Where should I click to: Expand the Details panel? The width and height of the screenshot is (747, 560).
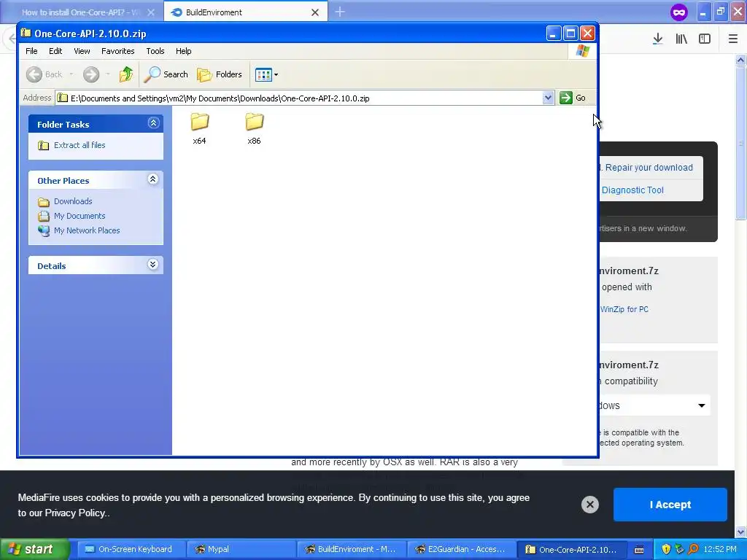coord(153,265)
